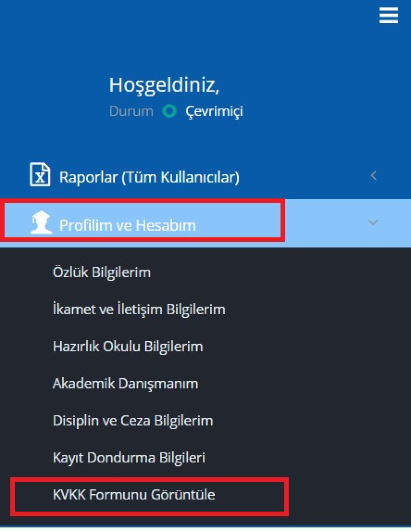411x532 pixels.
Task: Open Raporlar (Tüm Kullanıcılar) menu
Action: [149, 177]
